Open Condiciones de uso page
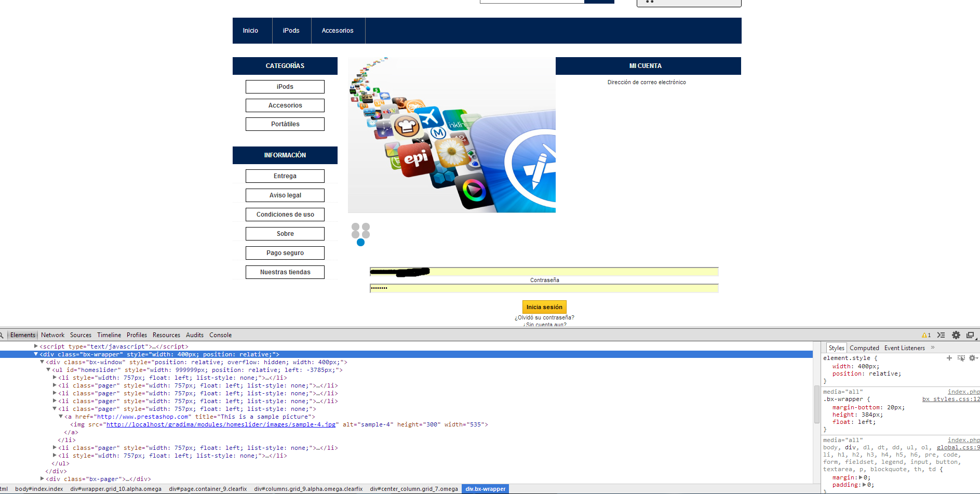The height and width of the screenshot is (494, 980). 285,215
